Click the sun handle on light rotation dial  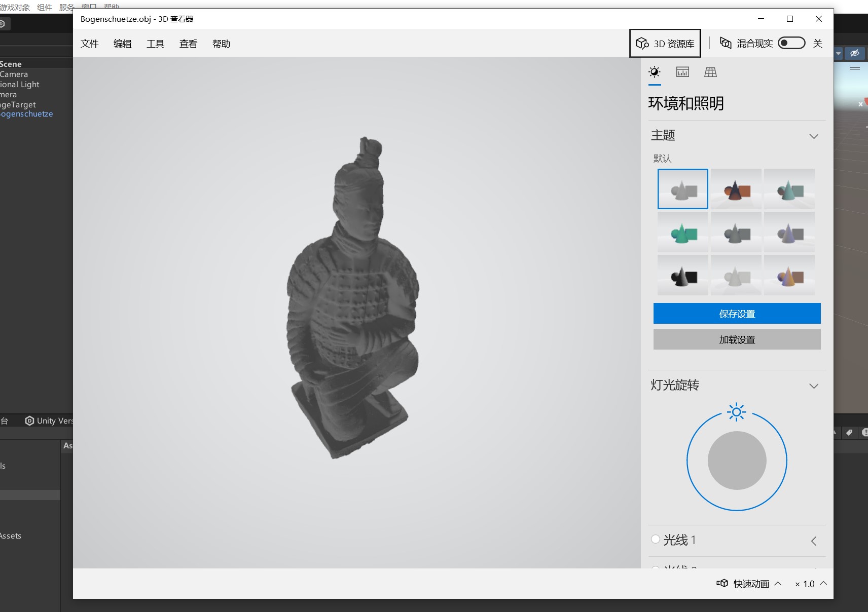coord(736,412)
